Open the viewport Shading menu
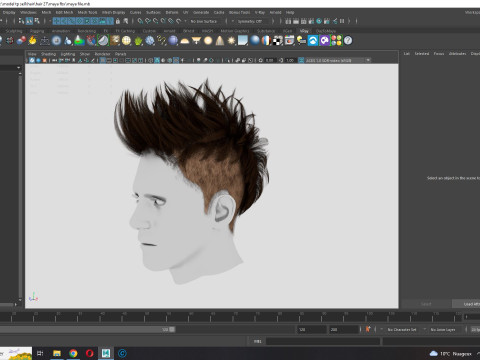 (48, 54)
